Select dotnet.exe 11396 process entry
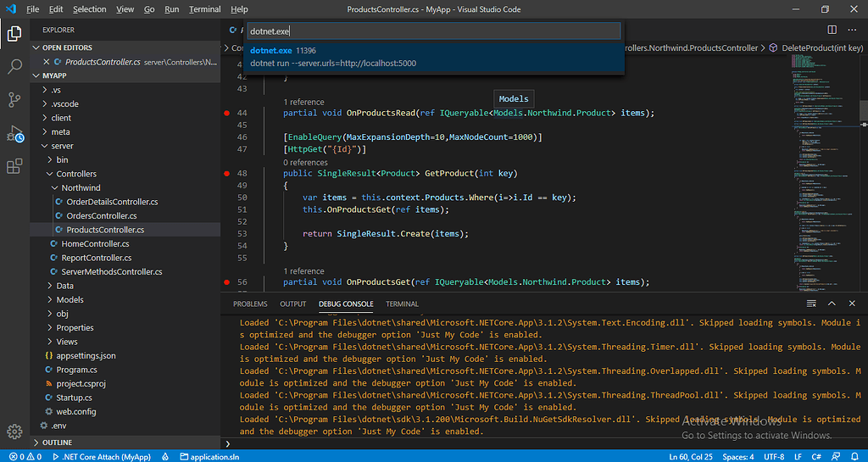 [x=434, y=57]
